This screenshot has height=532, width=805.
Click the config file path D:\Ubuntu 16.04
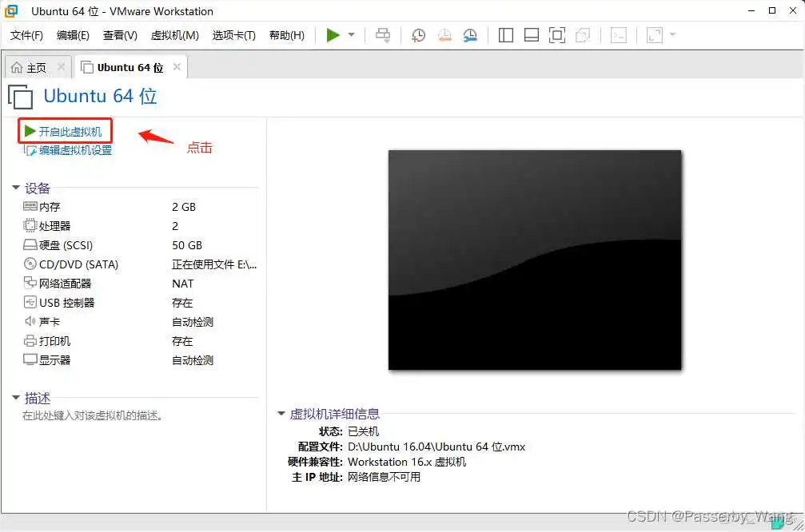click(436, 447)
